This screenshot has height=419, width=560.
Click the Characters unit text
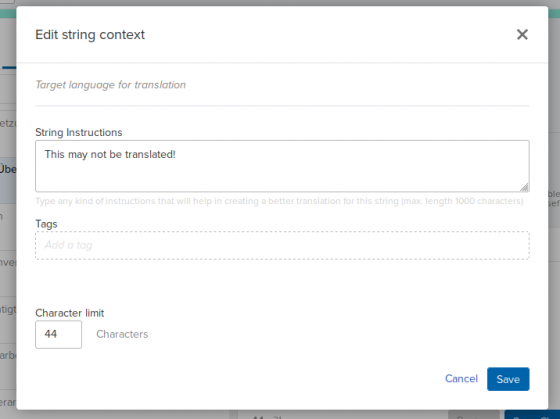tap(122, 334)
